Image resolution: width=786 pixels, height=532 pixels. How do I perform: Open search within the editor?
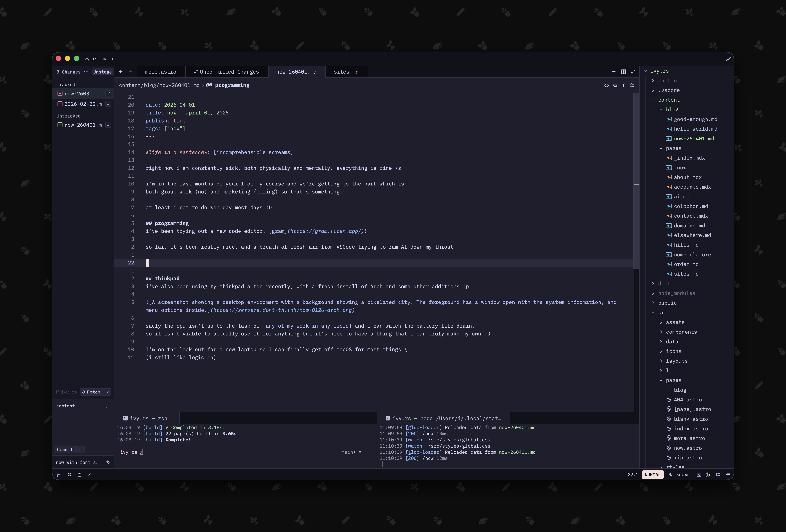pyautogui.click(x=616, y=86)
